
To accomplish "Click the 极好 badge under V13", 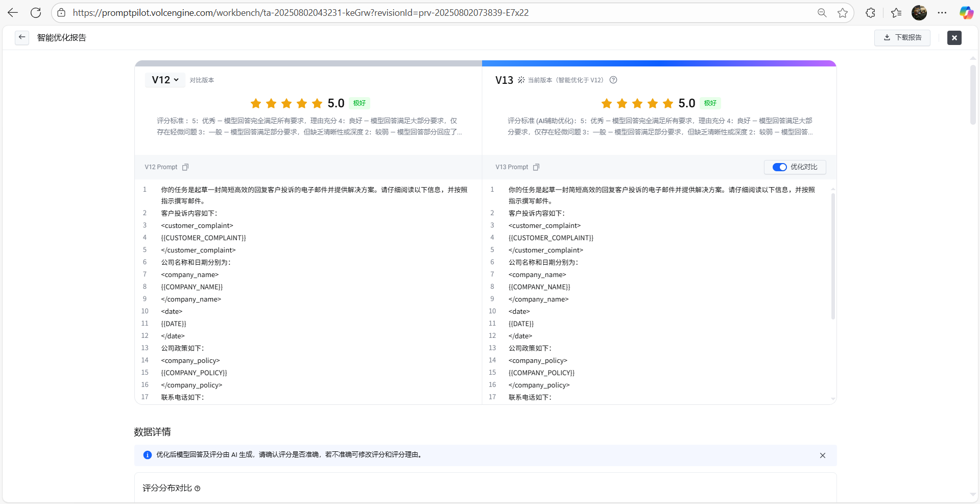I will 710,103.
